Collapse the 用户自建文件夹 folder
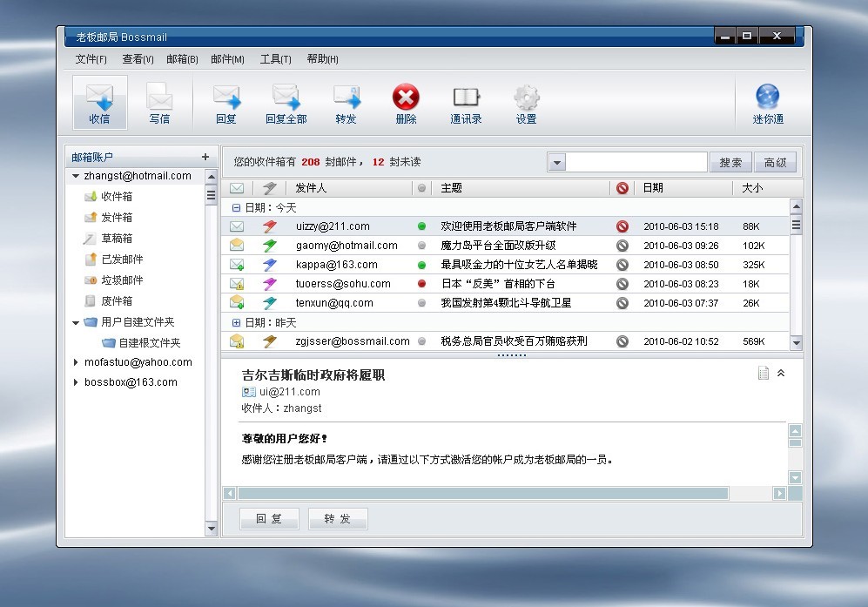 tap(76, 322)
